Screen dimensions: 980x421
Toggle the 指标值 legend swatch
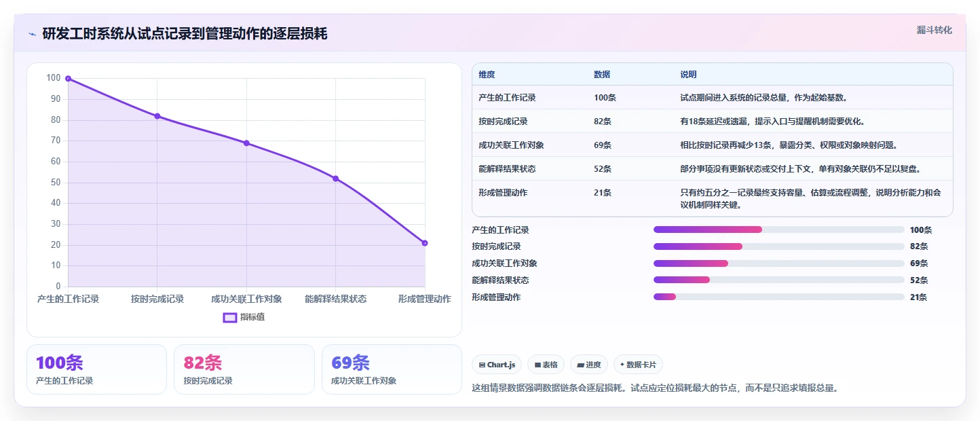230,317
